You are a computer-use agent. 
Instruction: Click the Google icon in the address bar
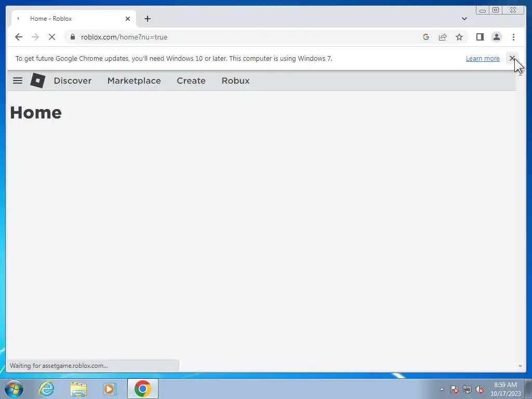426,37
